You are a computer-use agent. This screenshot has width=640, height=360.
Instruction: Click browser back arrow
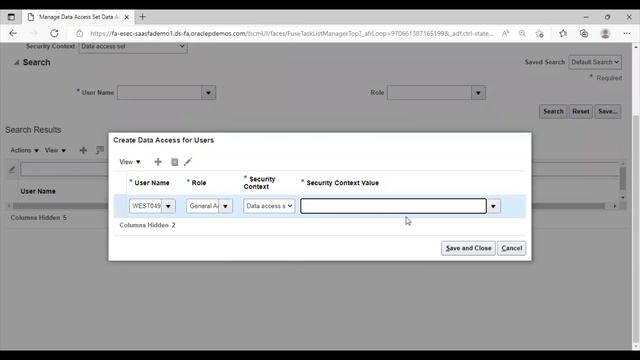pyautogui.click(x=13, y=33)
